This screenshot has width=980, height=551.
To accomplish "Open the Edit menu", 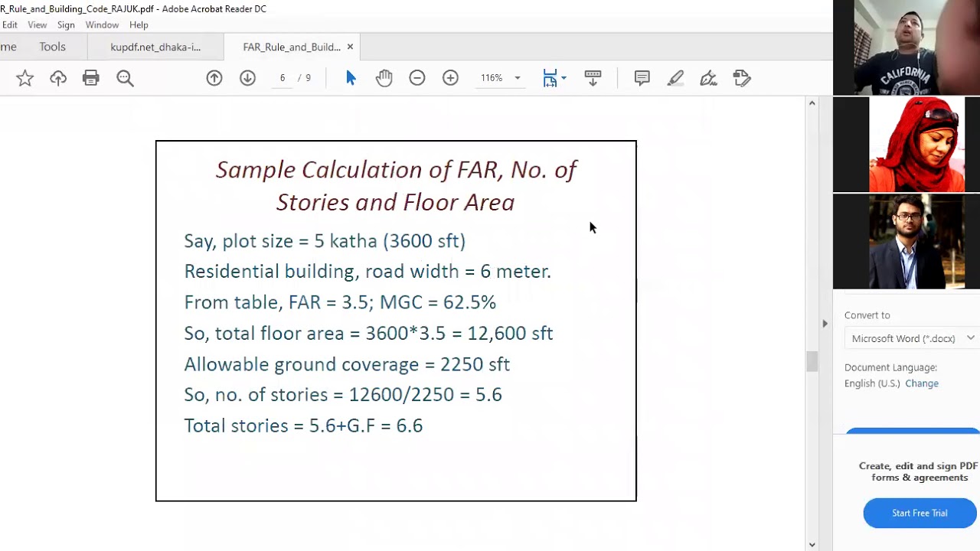I will coord(10,25).
